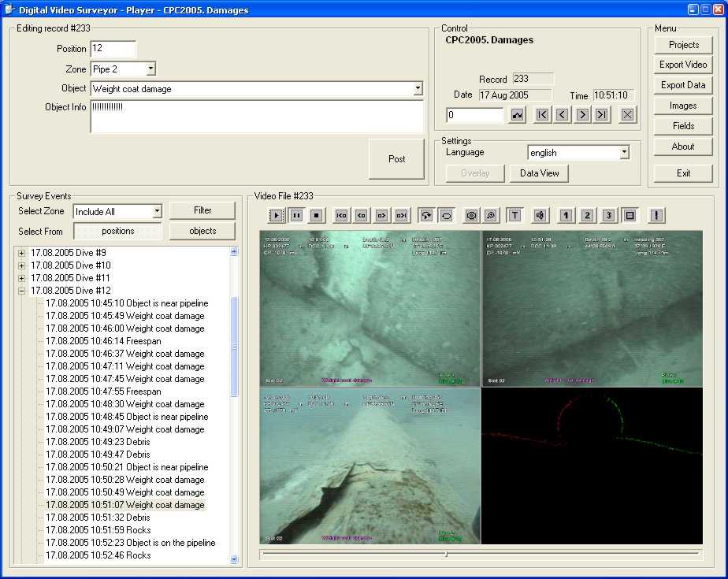Screen dimensions: 728x579
Task: Pause the video playback
Action: click(296, 215)
